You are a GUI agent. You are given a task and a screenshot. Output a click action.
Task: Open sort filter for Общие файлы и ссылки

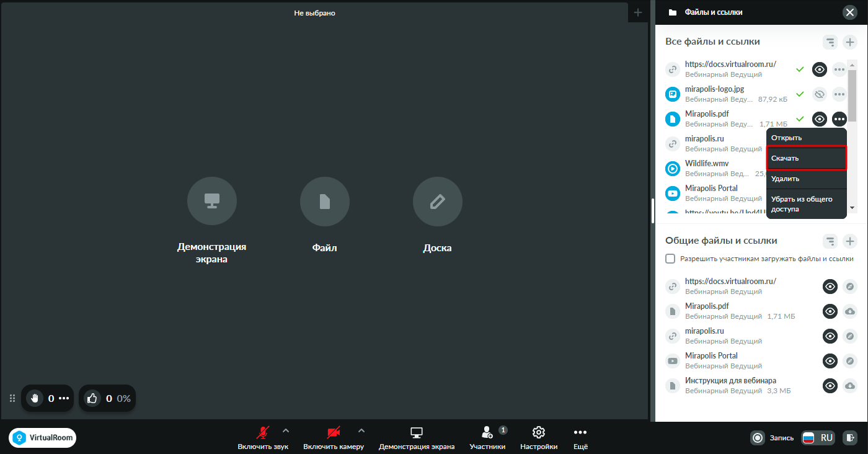[x=830, y=241]
